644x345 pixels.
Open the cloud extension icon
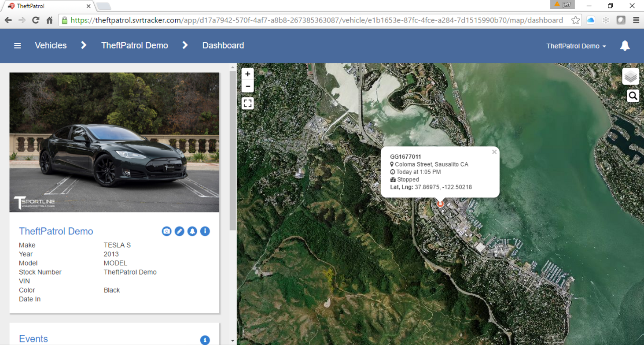(591, 20)
